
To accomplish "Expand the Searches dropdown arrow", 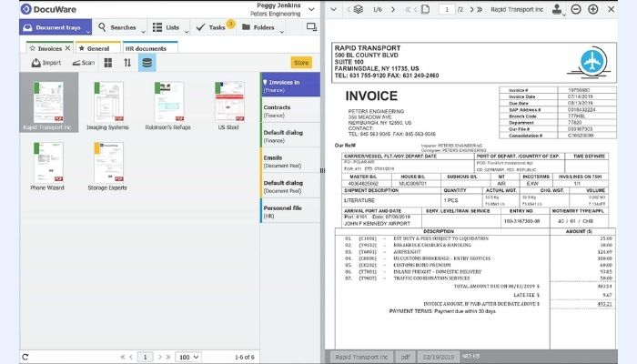I will tap(144, 32).
